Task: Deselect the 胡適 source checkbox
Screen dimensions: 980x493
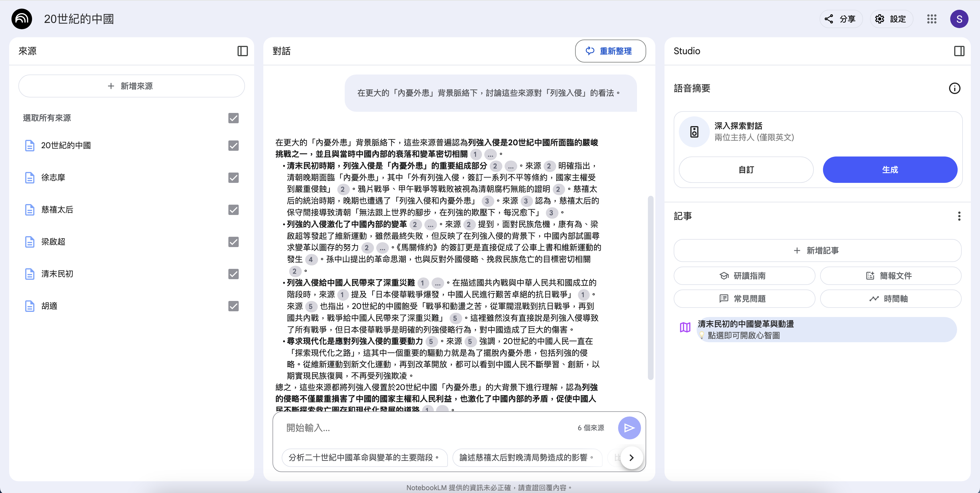Action: pyautogui.click(x=233, y=306)
